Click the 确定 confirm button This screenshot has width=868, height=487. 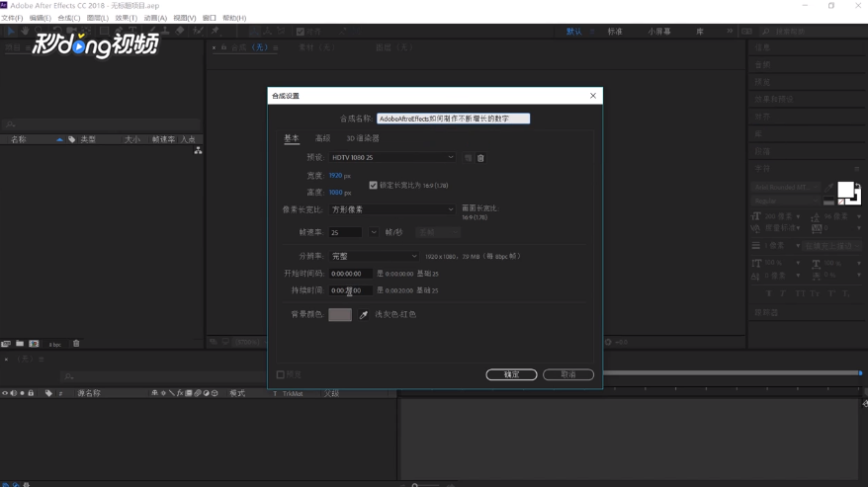pyautogui.click(x=511, y=374)
